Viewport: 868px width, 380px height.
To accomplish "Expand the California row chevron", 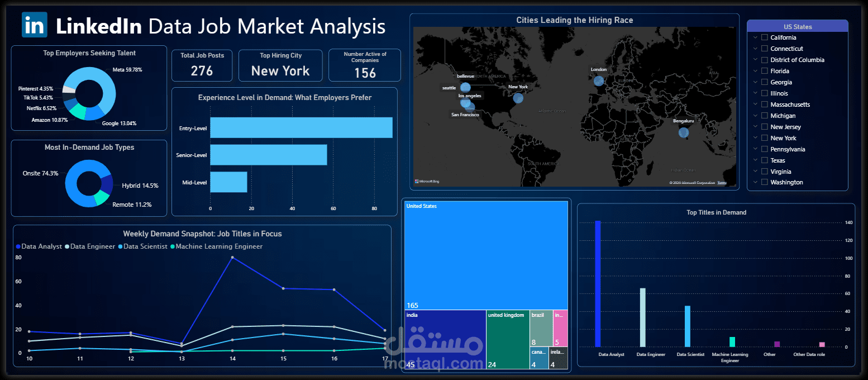I will pyautogui.click(x=755, y=37).
